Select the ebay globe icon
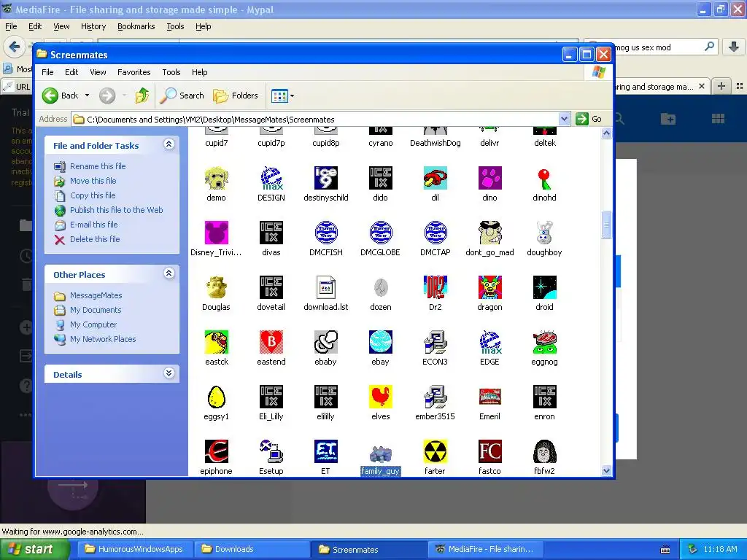The width and height of the screenshot is (747, 560). point(381,343)
